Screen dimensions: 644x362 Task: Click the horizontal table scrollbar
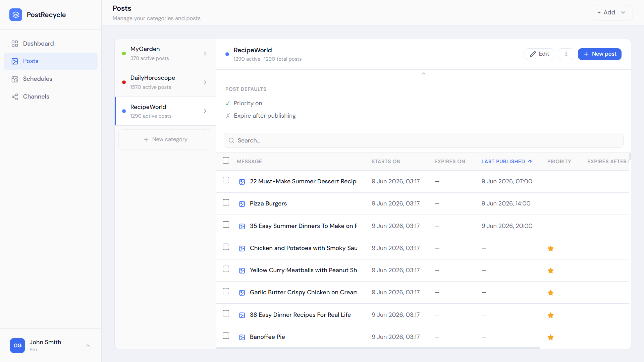pyautogui.click(x=378, y=348)
